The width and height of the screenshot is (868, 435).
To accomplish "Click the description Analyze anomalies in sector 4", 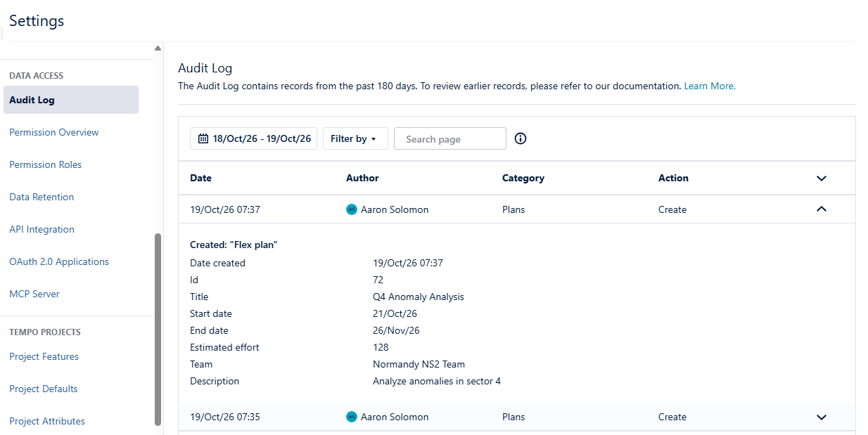I will tap(437, 381).
